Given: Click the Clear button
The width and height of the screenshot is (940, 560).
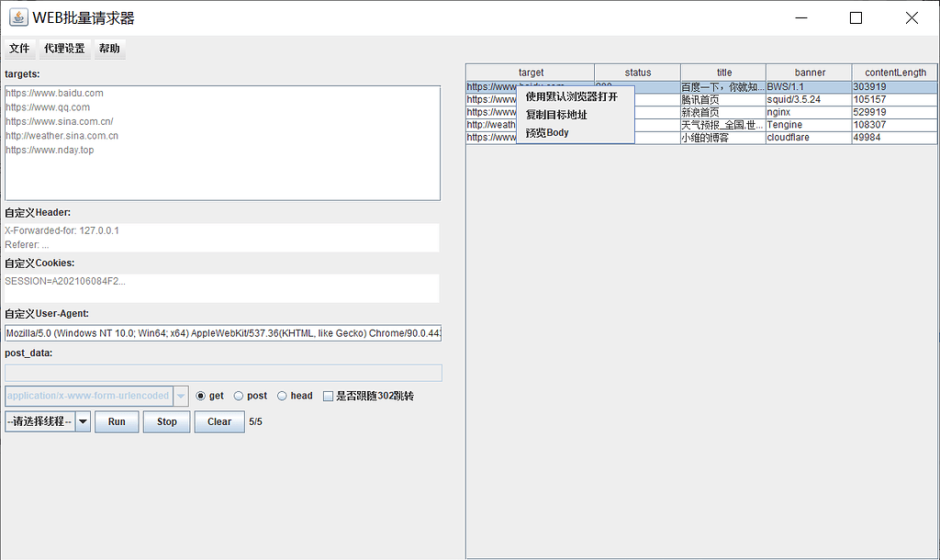Looking at the screenshot, I should point(219,421).
